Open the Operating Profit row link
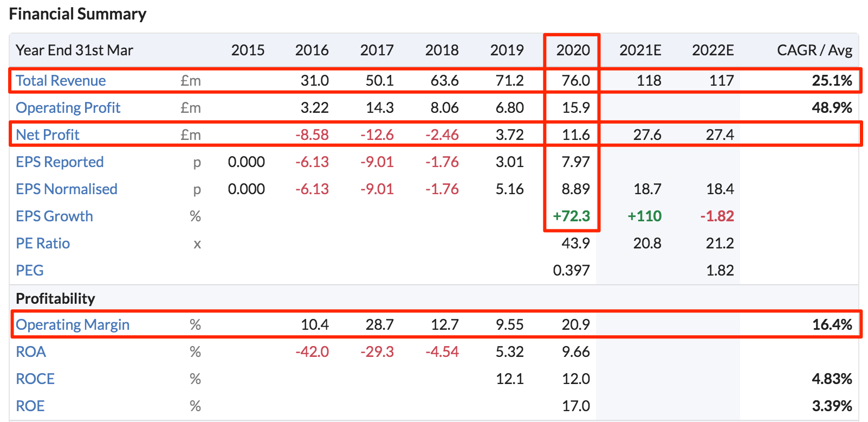 (x=68, y=107)
